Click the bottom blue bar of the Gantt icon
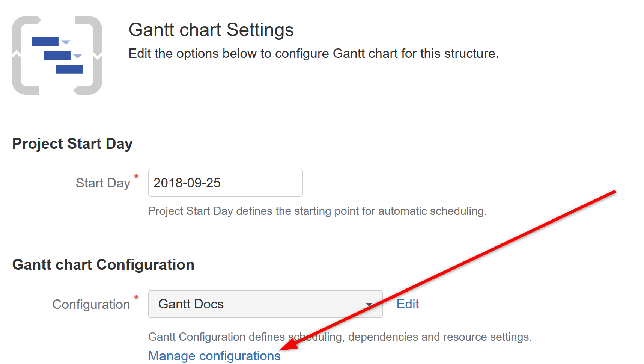Image resolution: width=644 pixels, height=364 pixels. pyautogui.click(x=69, y=69)
